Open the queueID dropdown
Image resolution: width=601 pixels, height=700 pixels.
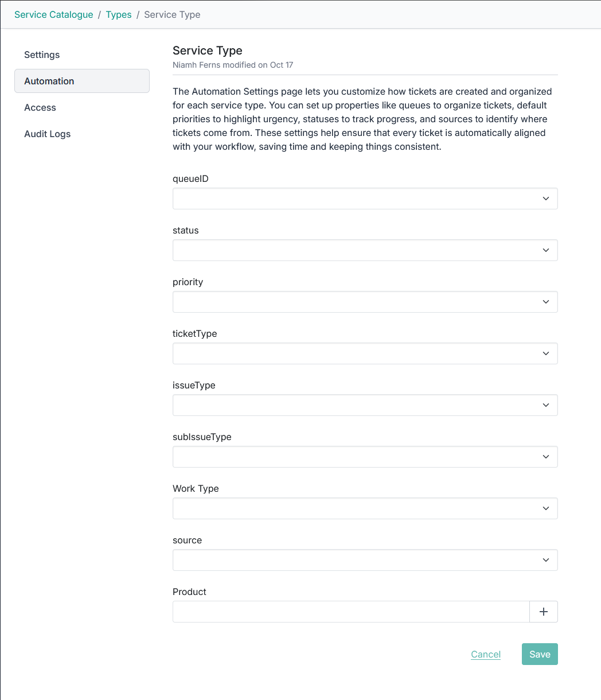(365, 199)
